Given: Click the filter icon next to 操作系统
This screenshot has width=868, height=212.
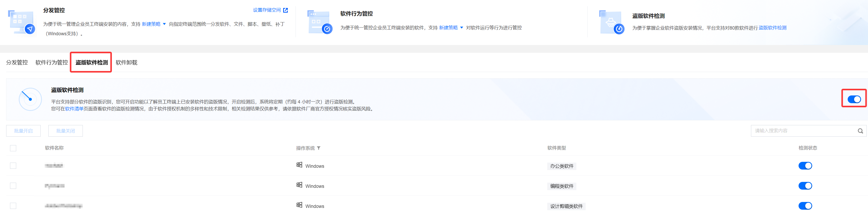Looking at the screenshot, I should point(319,148).
